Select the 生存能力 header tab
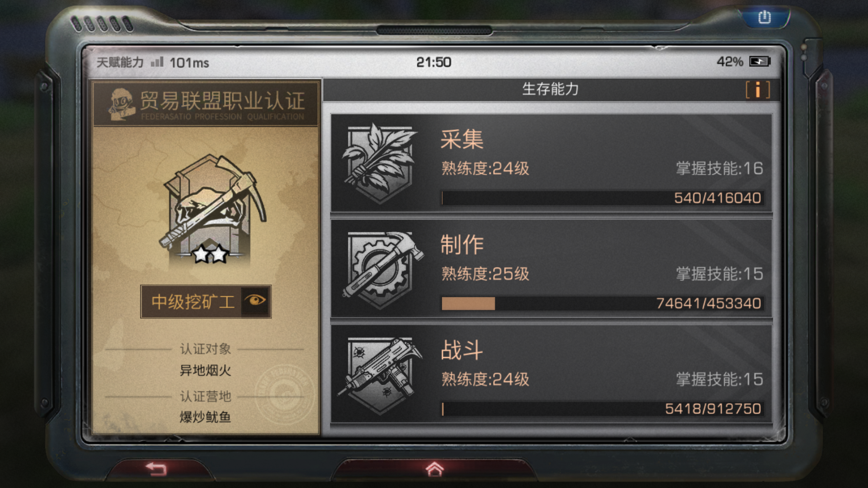868x488 pixels. 551,89
